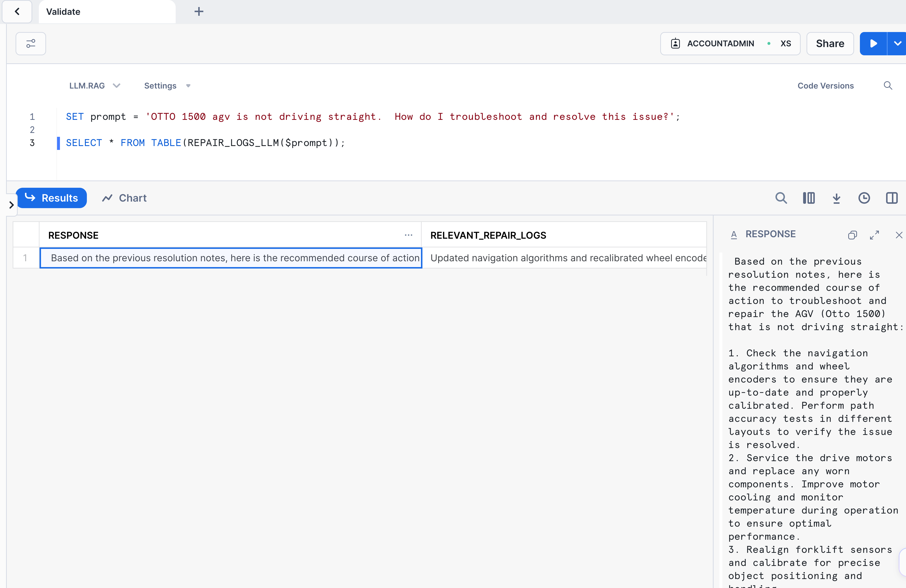Click the SELECT statement on line 3

tap(205, 143)
